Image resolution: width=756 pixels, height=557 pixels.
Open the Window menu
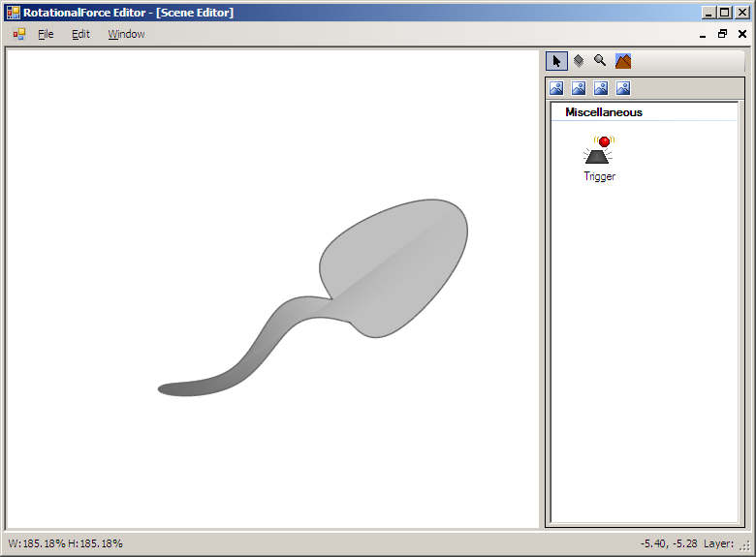(126, 34)
